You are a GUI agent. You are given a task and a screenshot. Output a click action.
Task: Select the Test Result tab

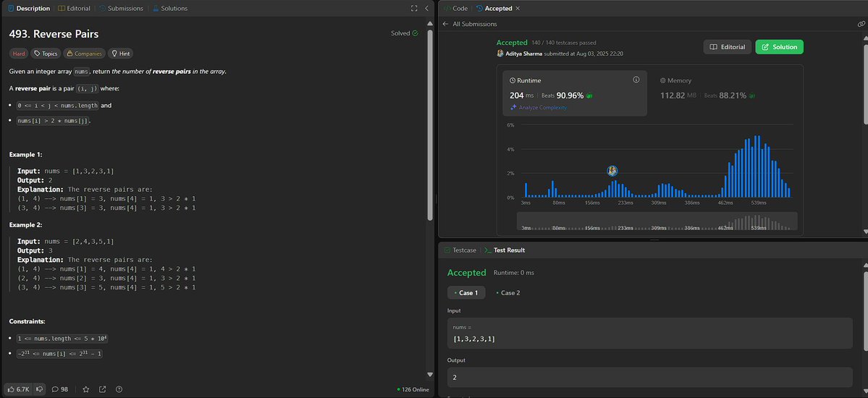505,250
